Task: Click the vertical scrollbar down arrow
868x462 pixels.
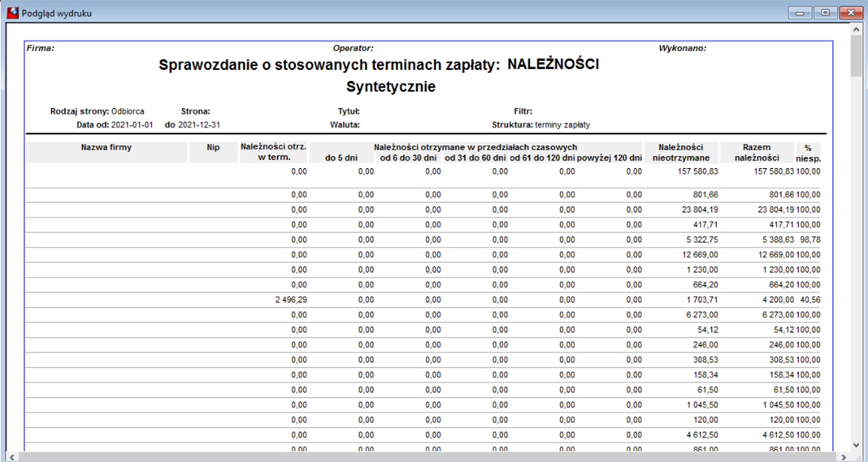Action: click(x=855, y=446)
